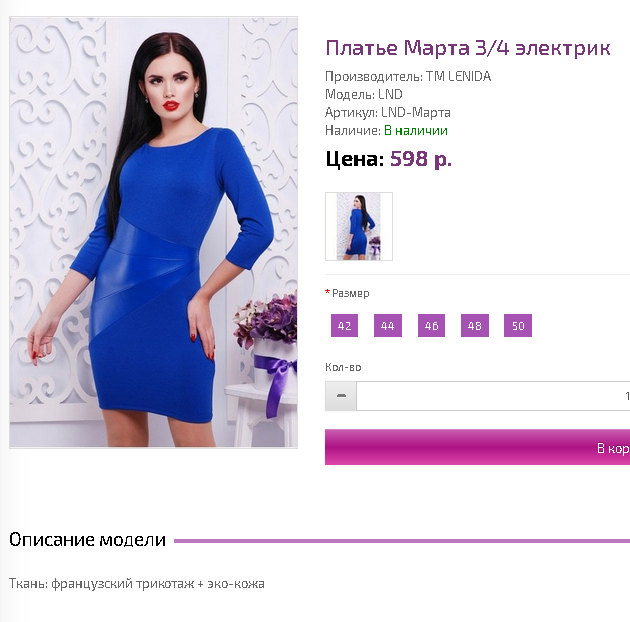This screenshot has height=622, width=630.
Task: Click the Описание модели heading
Action: click(87, 540)
